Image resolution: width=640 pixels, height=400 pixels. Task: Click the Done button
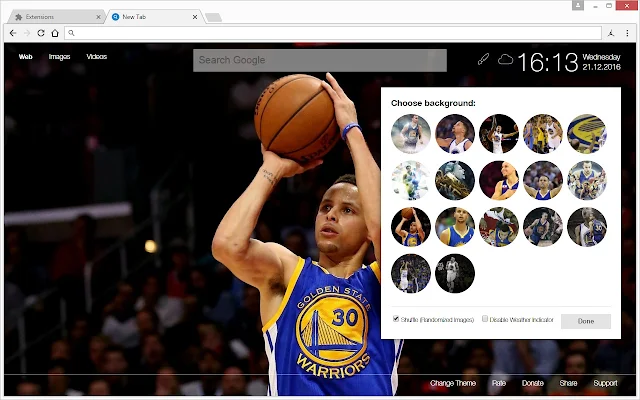(586, 321)
